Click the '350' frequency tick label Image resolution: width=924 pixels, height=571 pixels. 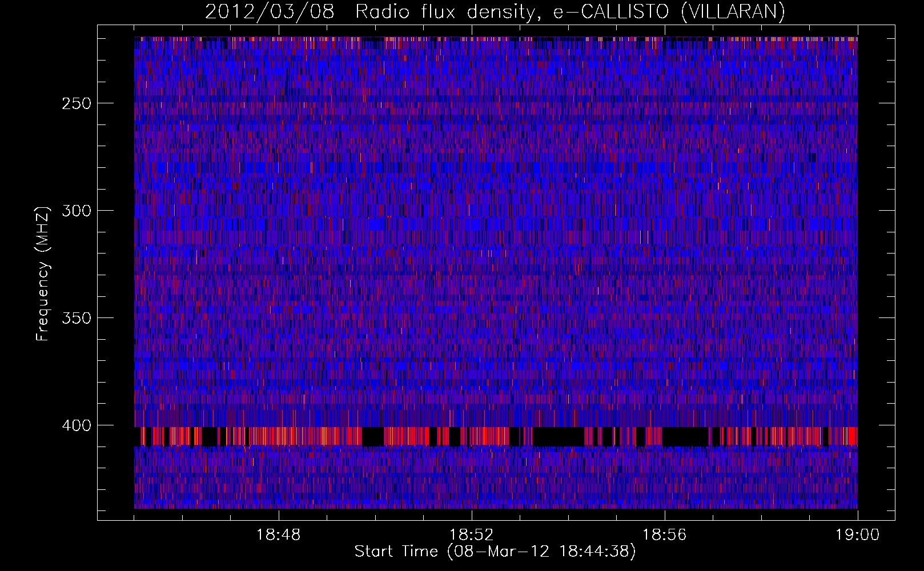[77, 318]
